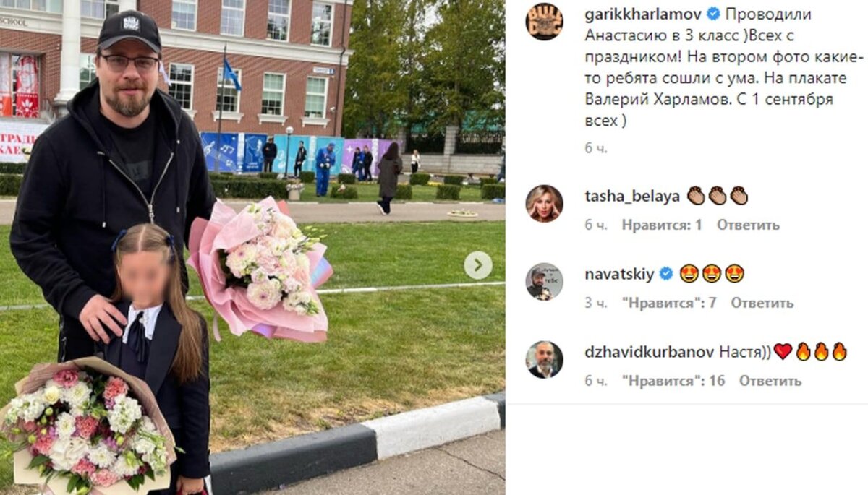Click Ответить under tasha_belaya's comment
Viewport: 868px width, 495px height.
click(x=748, y=225)
